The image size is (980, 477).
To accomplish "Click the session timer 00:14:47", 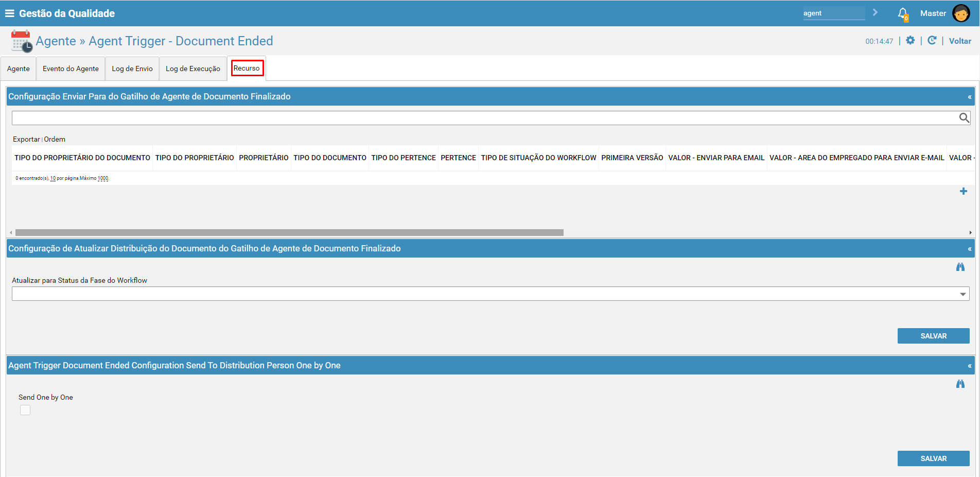I will click(879, 41).
